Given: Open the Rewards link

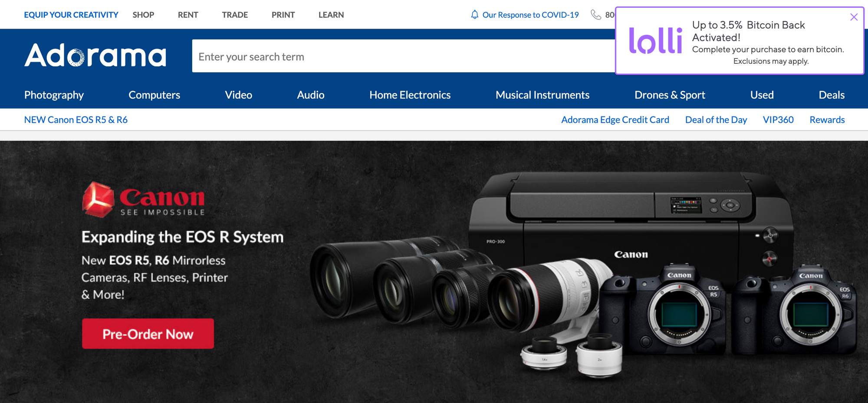Looking at the screenshot, I should pyautogui.click(x=827, y=120).
